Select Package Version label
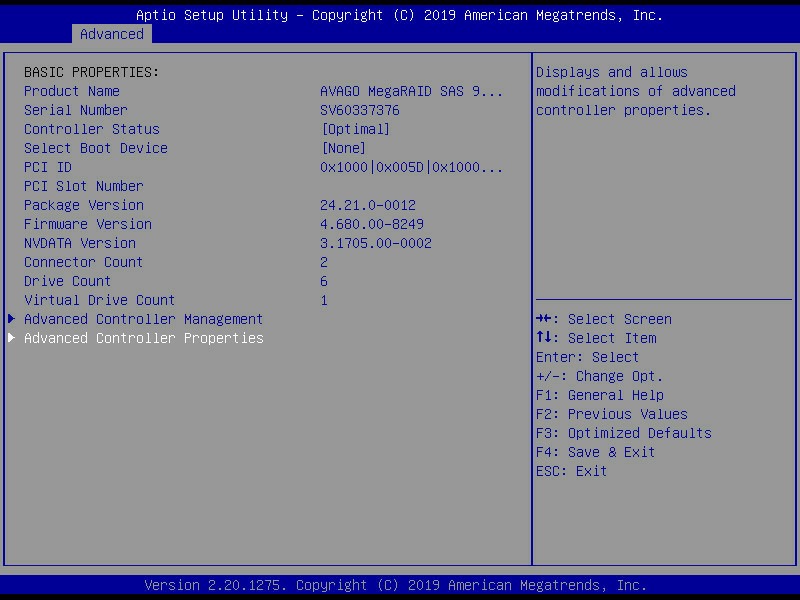The height and width of the screenshot is (600, 800). (x=84, y=205)
